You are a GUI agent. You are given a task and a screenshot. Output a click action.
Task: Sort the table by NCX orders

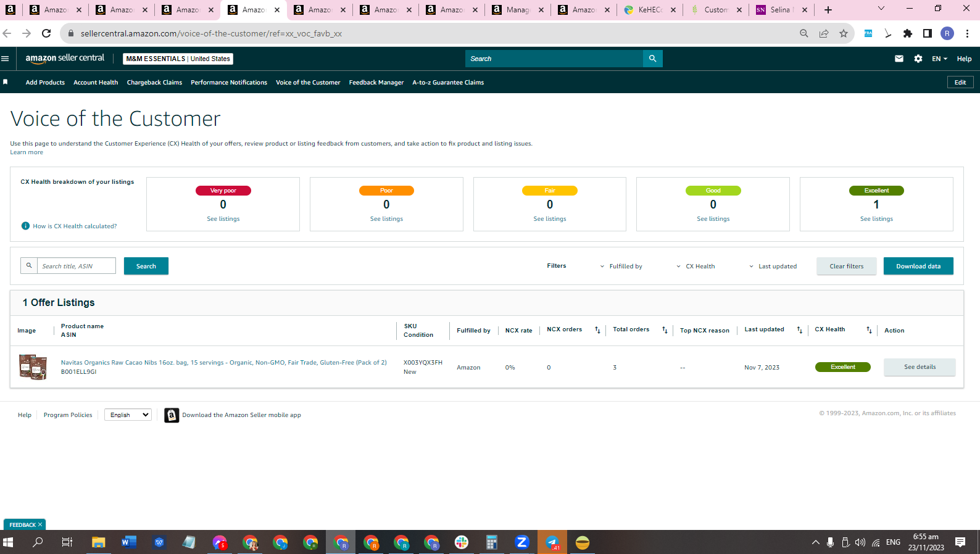point(597,330)
